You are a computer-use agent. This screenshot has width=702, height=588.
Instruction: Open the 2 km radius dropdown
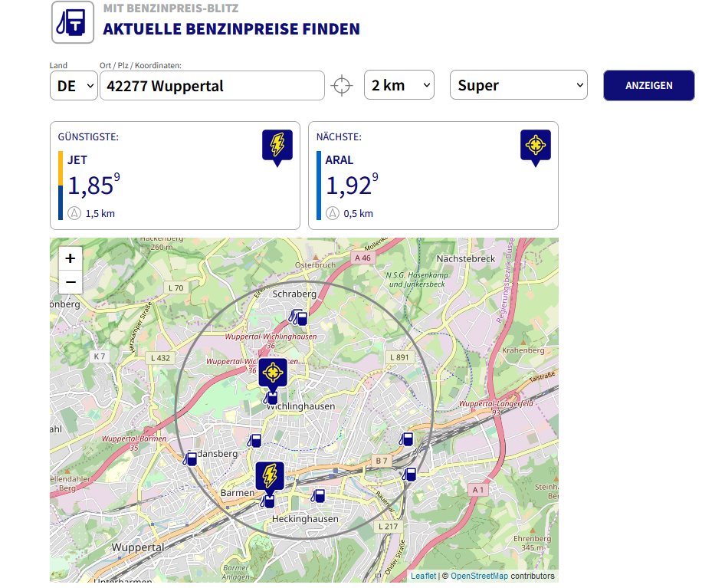(399, 84)
